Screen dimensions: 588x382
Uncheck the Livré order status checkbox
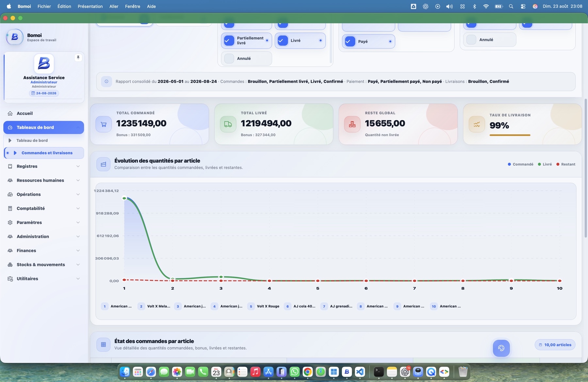pos(283,41)
